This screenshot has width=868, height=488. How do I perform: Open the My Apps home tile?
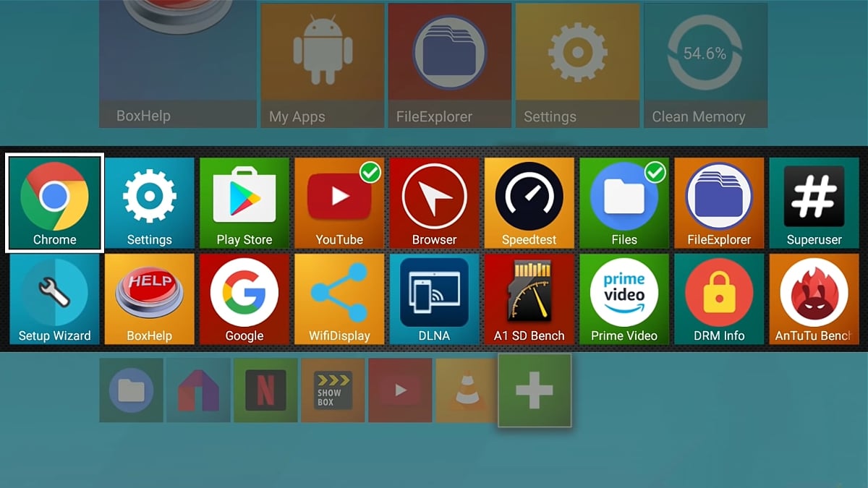tap(322, 65)
